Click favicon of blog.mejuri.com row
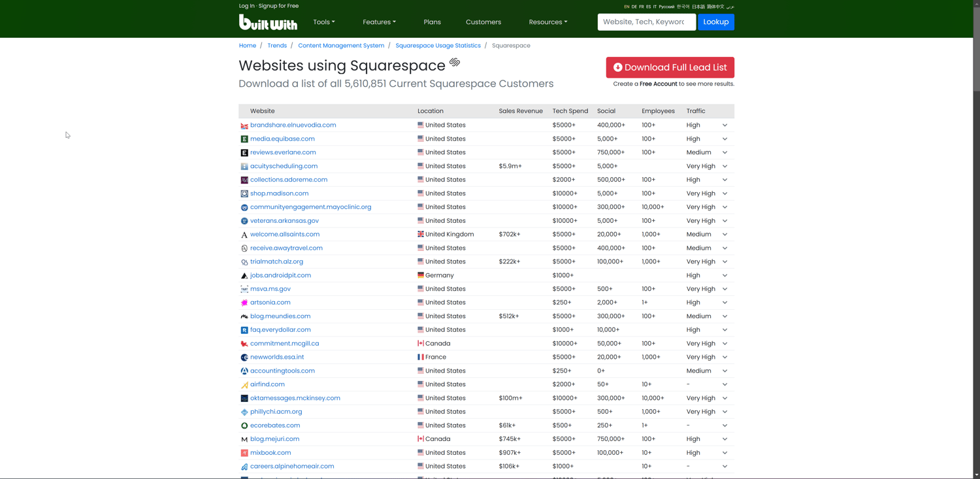The height and width of the screenshot is (479, 980). [244, 439]
